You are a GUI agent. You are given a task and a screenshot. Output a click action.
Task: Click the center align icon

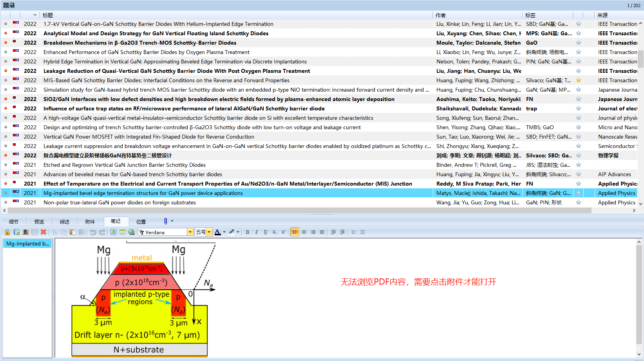pyautogui.click(x=304, y=232)
